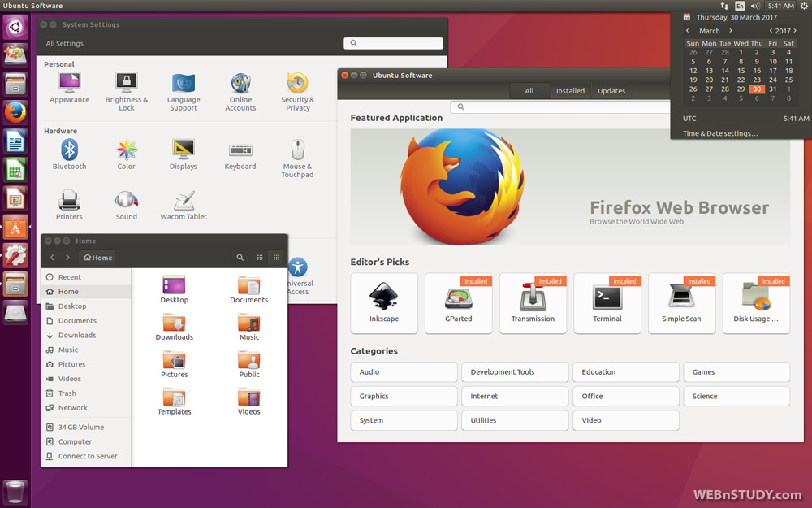Screen dimensions: 812x508
Task: Switch to the Updates tab
Action: click(x=611, y=91)
